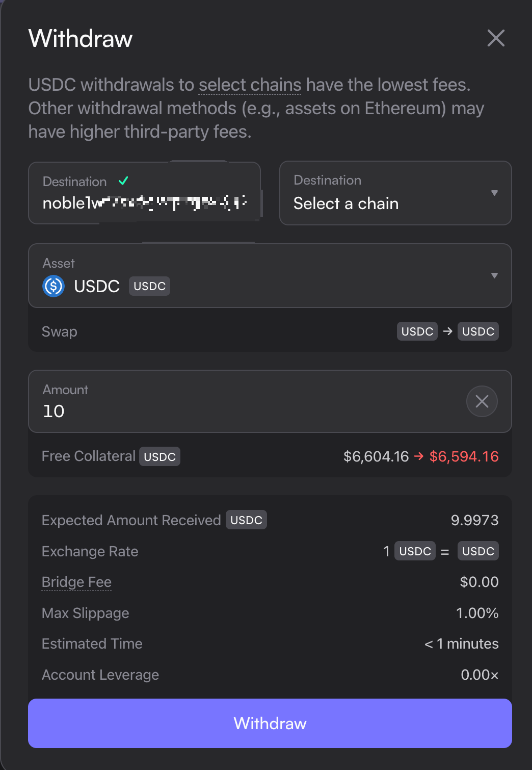The height and width of the screenshot is (770, 532).
Task: Click the Swap arrow between USDC tags
Action: (447, 331)
